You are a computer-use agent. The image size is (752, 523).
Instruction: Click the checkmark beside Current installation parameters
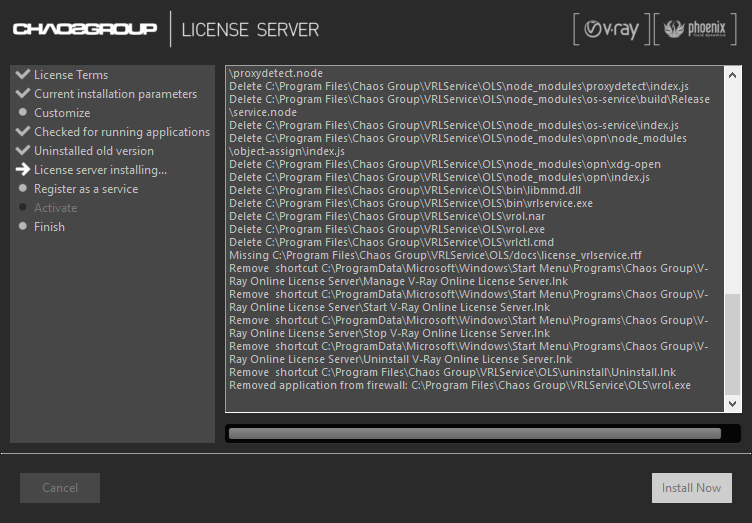click(x=22, y=94)
